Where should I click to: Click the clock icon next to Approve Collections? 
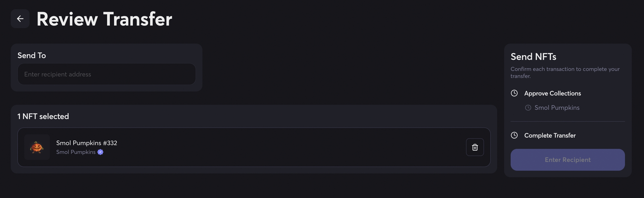[514, 93]
